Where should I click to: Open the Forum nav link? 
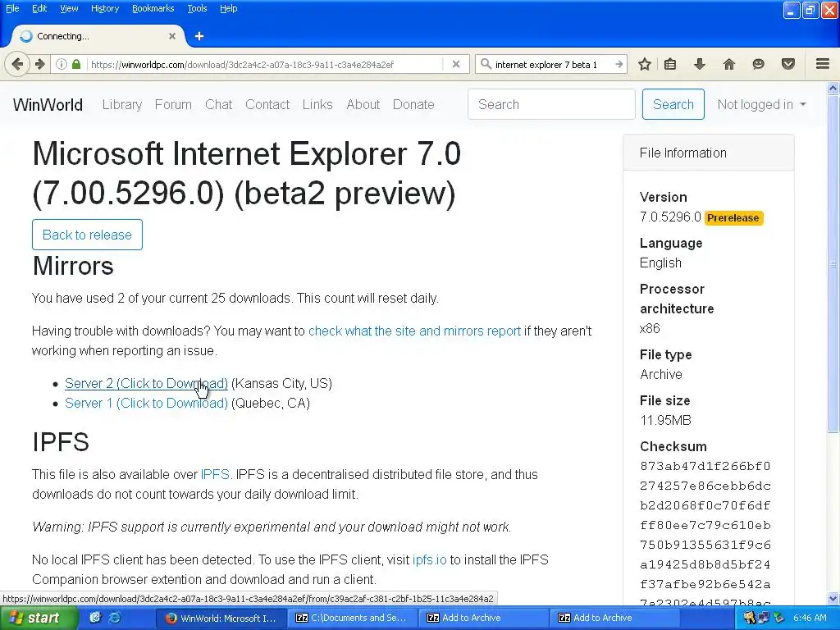(173, 104)
